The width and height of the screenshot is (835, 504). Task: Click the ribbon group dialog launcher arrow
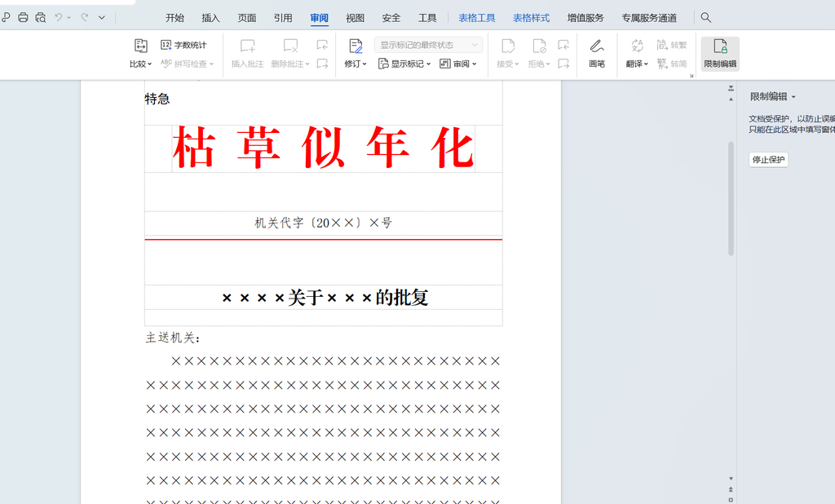(691, 76)
